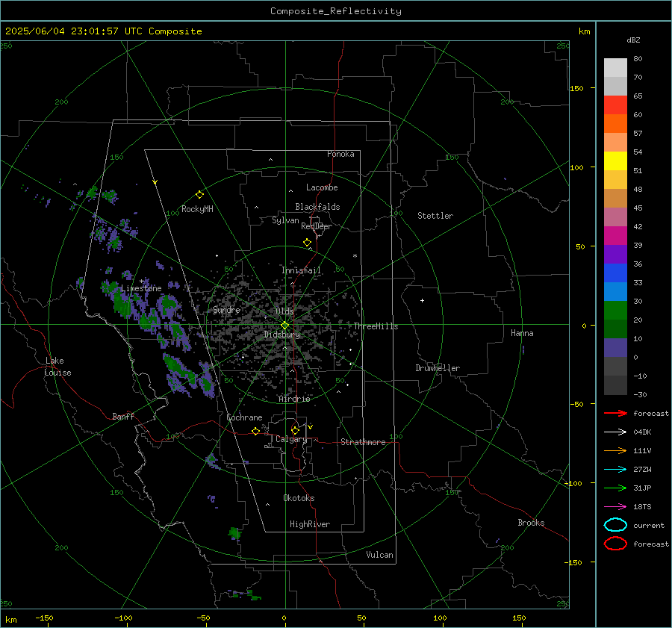Click the green 31JP arrow icon
Image resolution: width=672 pixels, height=628 pixels.
615,488
